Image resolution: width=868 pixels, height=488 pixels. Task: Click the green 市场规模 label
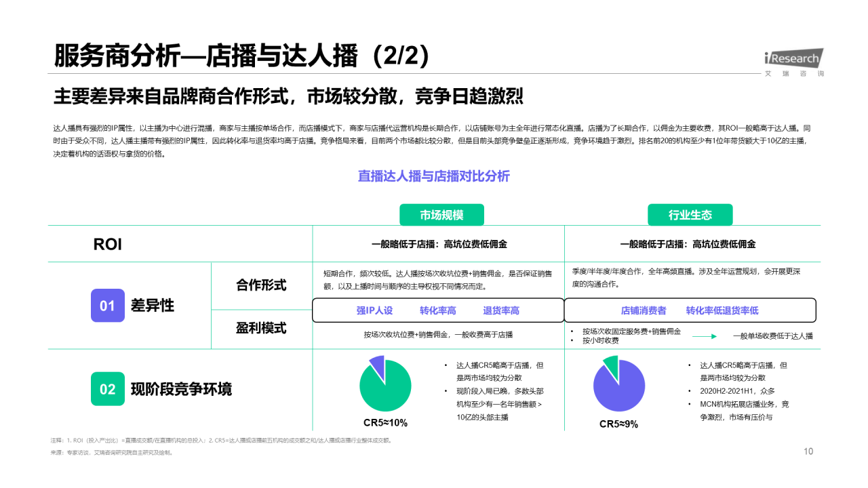[x=441, y=215]
